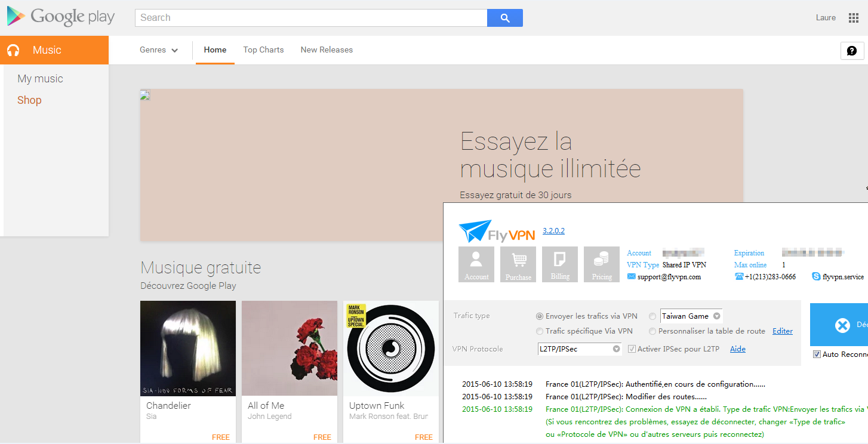The height and width of the screenshot is (444, 868).
Task: Click the Editer link
Action: coord(783,331)
